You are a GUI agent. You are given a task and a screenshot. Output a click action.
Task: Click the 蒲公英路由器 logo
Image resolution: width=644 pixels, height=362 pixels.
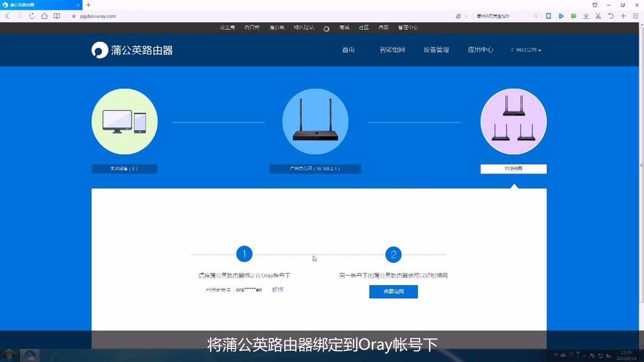(132, 50)
